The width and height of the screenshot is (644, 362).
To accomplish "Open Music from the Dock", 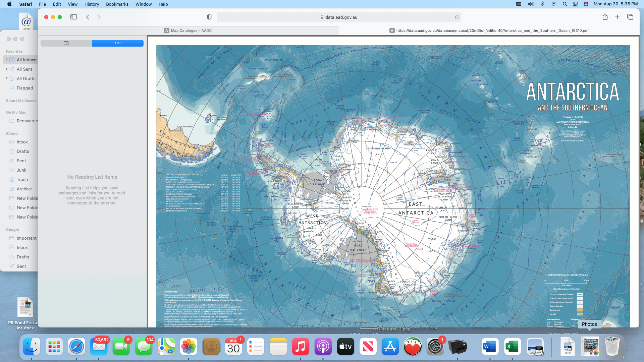I will (301, 347).
